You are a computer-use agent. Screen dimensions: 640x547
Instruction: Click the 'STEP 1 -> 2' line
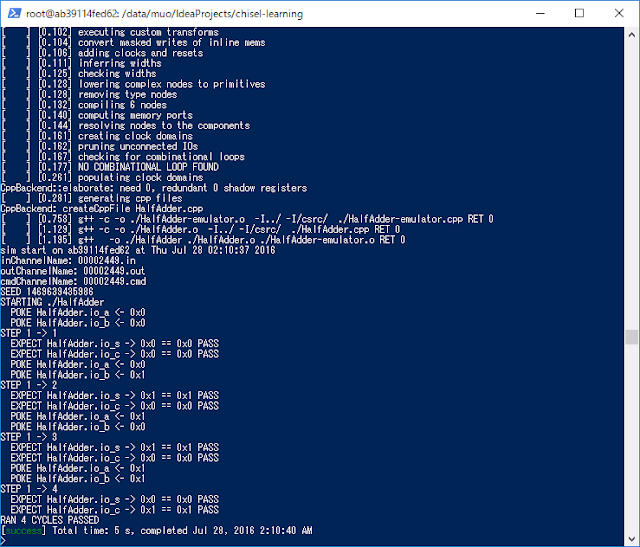tap(29, 385)
